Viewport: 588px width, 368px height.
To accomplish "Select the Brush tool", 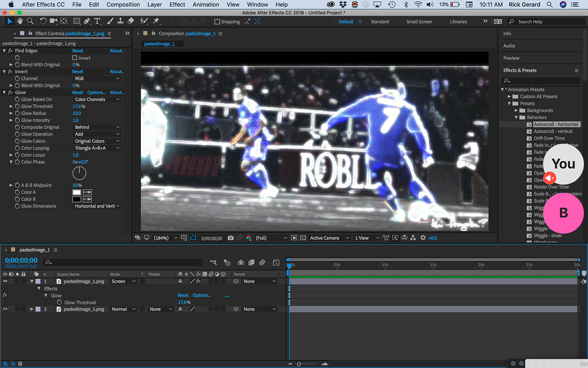I will coord(110,21).
